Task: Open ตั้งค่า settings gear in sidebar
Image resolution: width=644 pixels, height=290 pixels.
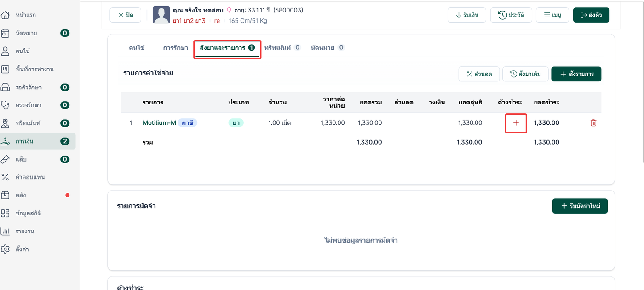Action: click(6, 249)
